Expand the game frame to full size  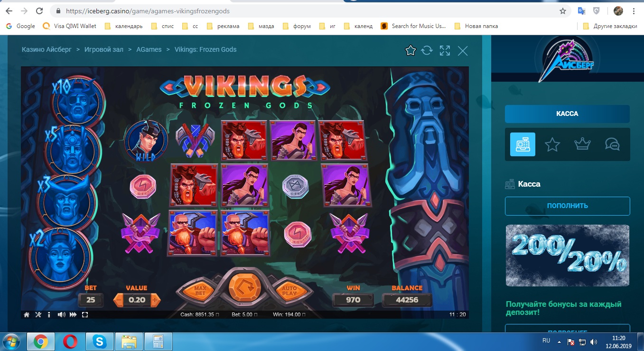tap(445, 50)
